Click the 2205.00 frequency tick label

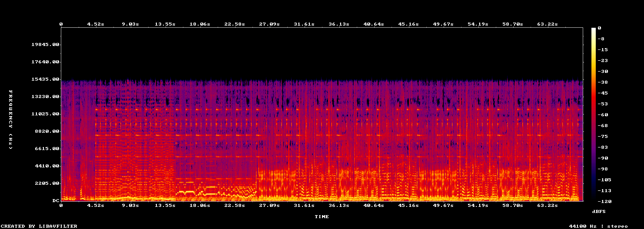(x=47, y=183)
